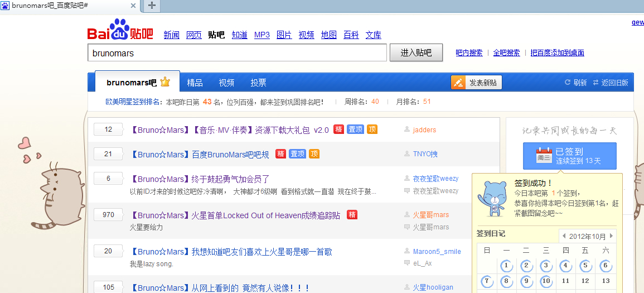Click the reply bubble icon beside eL_Ax
The image size is (644, 293).
click(x=407, y=263)
